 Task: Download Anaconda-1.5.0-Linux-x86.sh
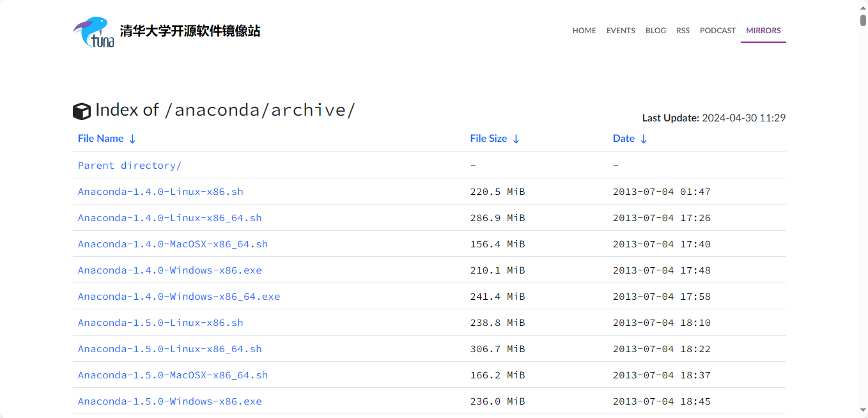click(x=160, y=323)
